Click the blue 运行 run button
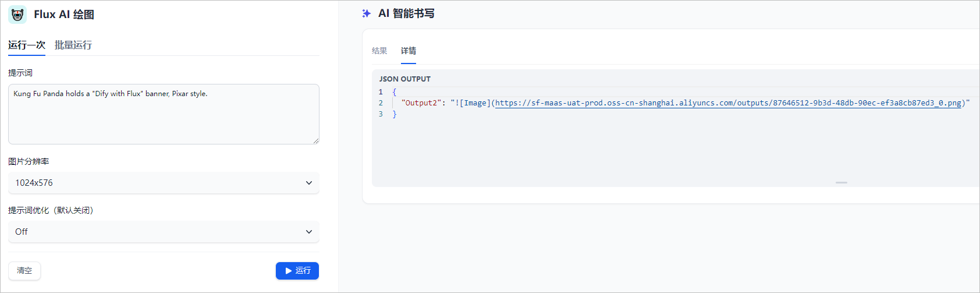980x293 pixels. click(x=297, y=271)
